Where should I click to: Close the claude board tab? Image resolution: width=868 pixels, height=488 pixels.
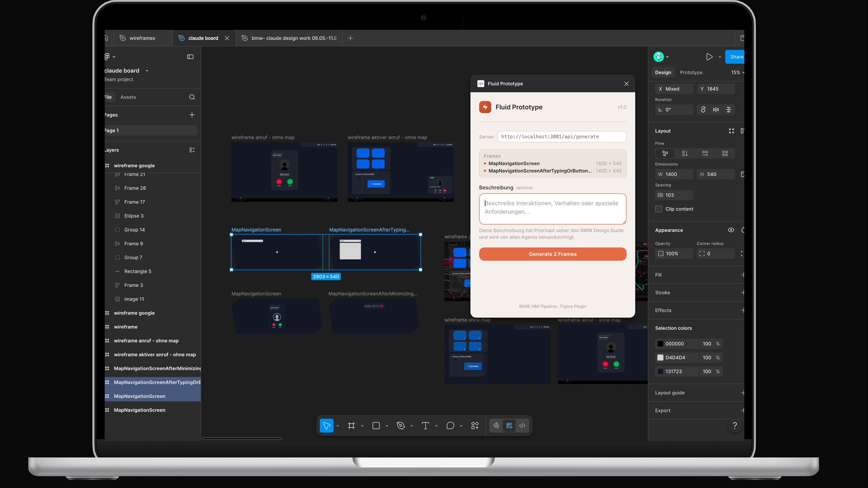[x=227, y=38]
